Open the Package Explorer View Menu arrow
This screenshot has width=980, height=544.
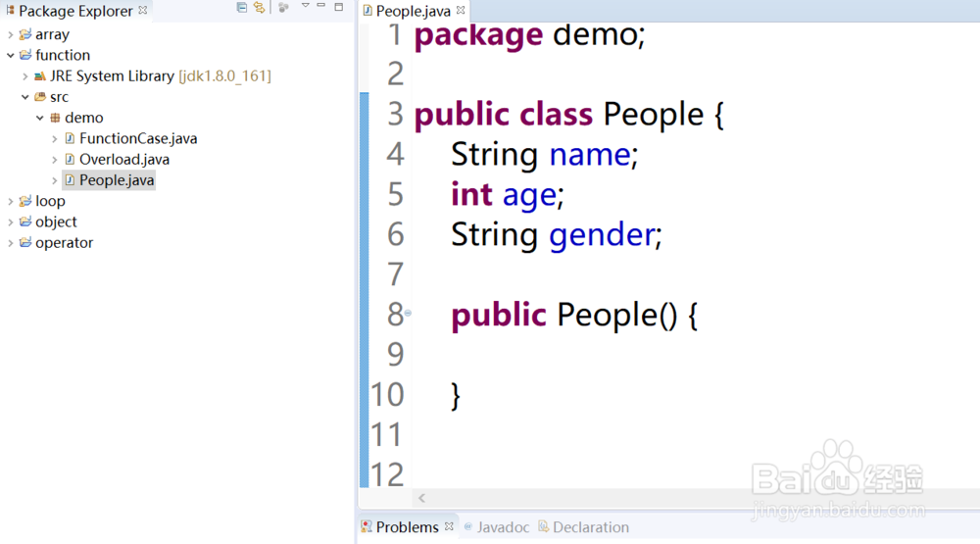[306, 6]
